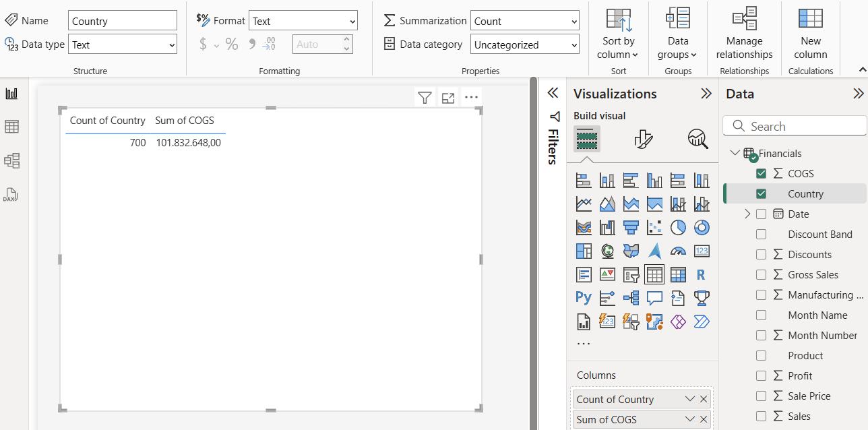Remove Sum of COGS from Columns
The width and height of the screenshot is (868, 430).
pos(704,419)
